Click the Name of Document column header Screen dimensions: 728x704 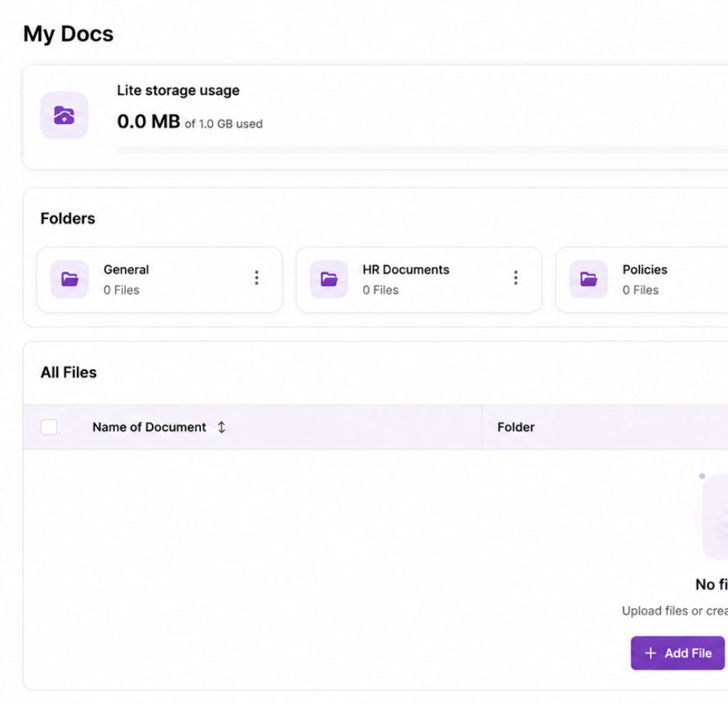149,427
